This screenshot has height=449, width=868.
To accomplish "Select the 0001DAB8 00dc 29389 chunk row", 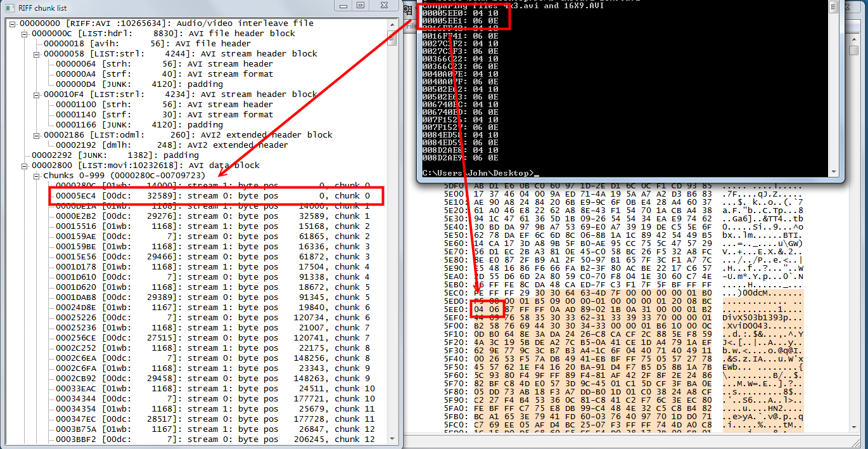I will point(213,297).
